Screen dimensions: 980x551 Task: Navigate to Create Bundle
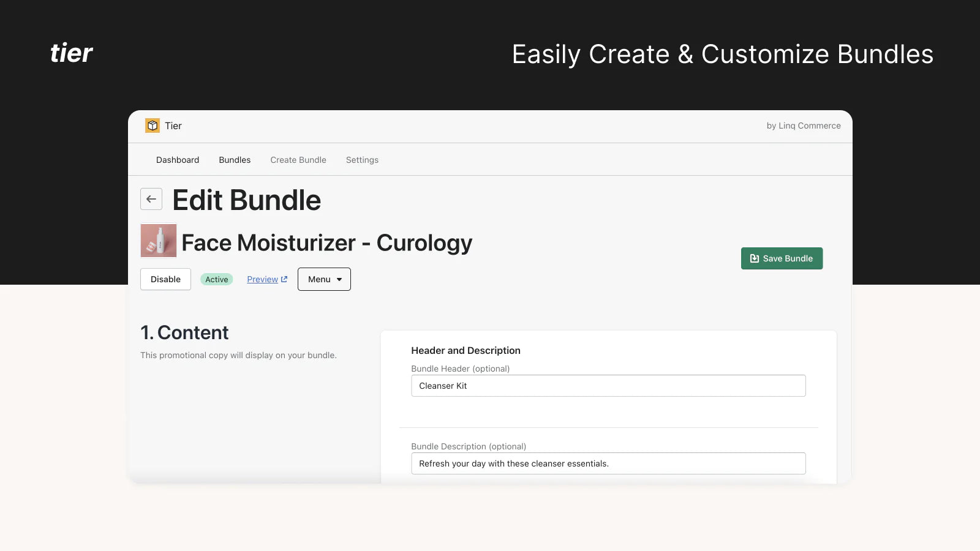[x=298, y=160]
